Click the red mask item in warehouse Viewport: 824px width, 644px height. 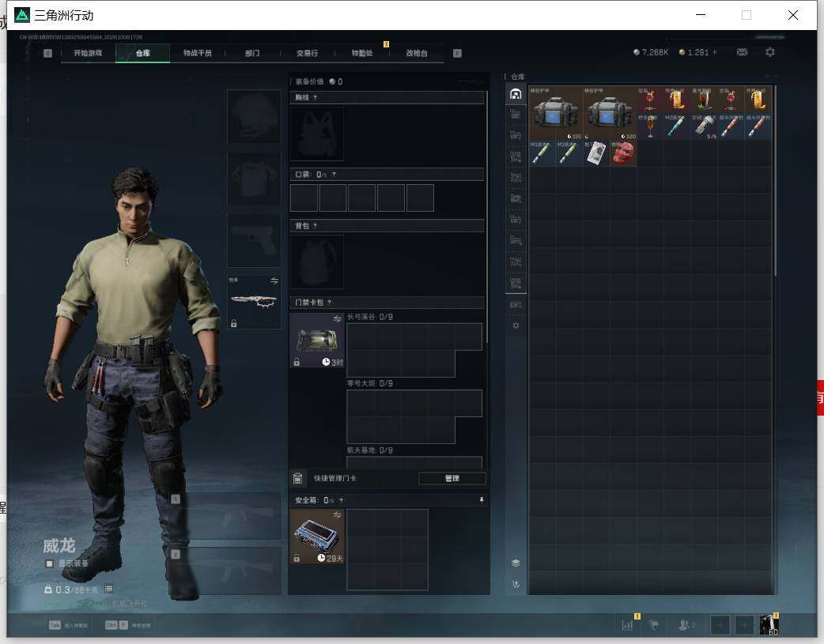[x=623, y=153]
